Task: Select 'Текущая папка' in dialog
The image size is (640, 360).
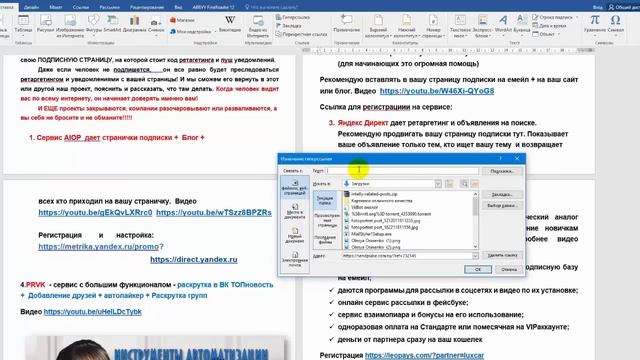Action: [x=325, y=200]
